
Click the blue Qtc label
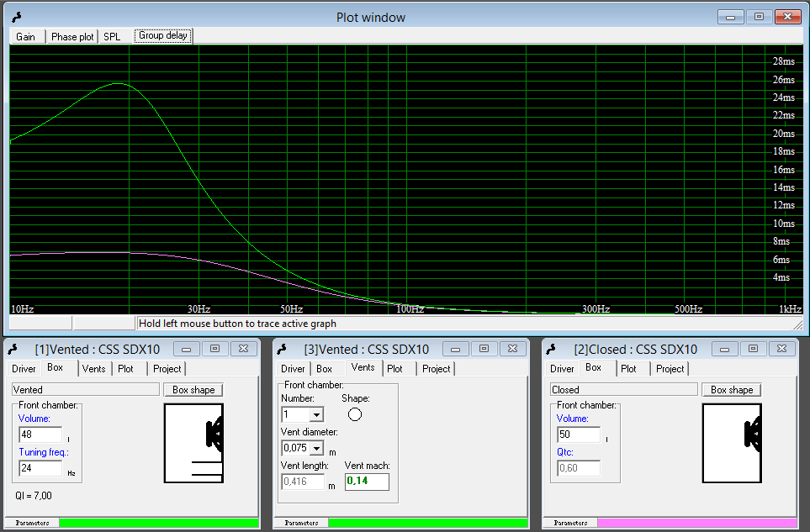click(x=565, y=452)
